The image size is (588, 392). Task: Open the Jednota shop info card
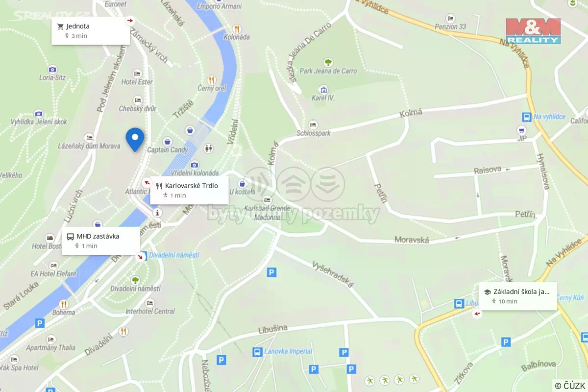click(x=91, y=31)
